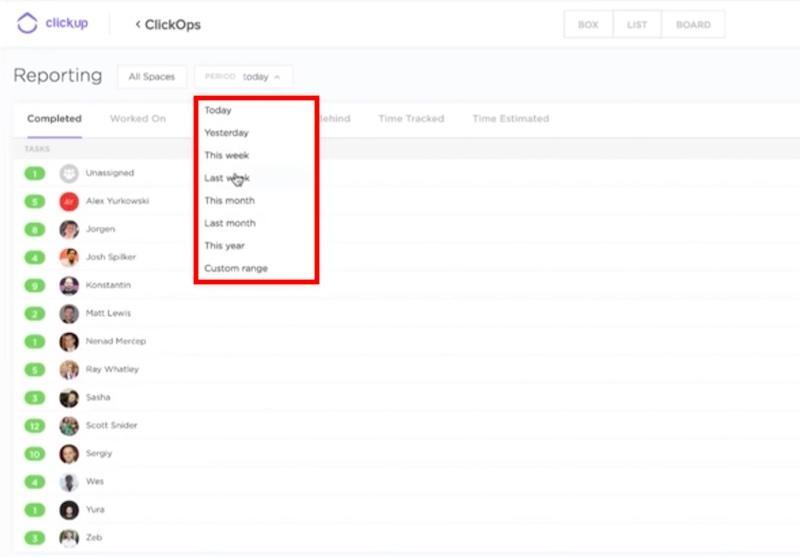
Task: Click Scott Snider's count badge 12
Action: point(35,426)
